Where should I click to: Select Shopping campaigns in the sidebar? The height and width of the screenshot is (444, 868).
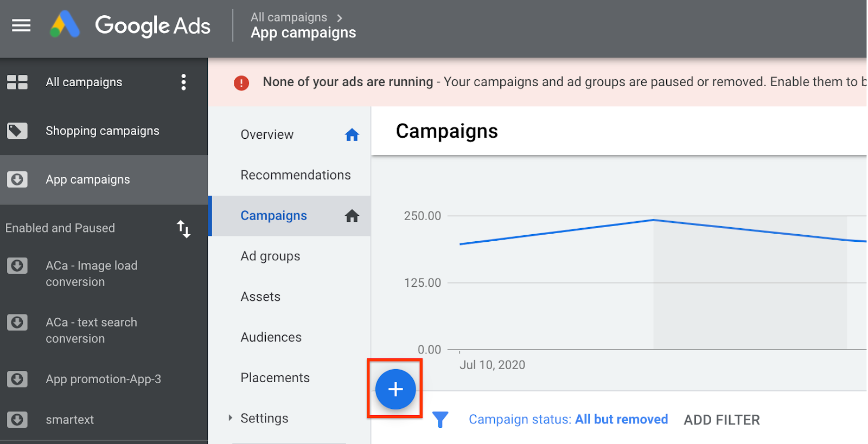(x=102, y=131)
